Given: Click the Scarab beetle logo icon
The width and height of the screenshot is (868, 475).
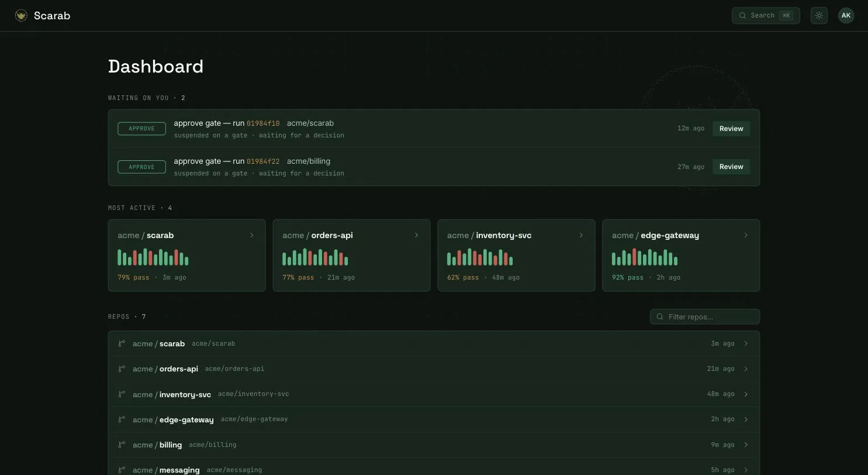Looking at the screenshot, I should pyautogui.click(x=21, y=16).
